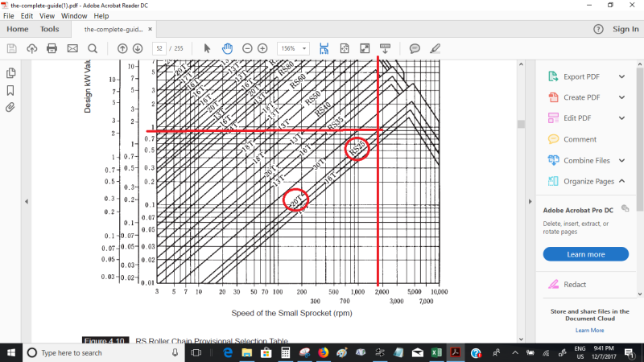
Task: Collapse the Organize Pages section chevron
Action: tap(621, 181)
